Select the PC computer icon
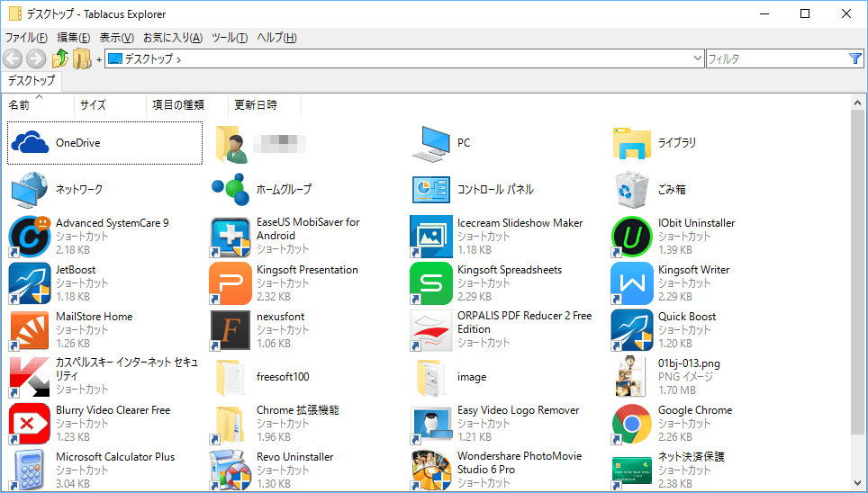The image size is (868, 493). tap(431, 143)
